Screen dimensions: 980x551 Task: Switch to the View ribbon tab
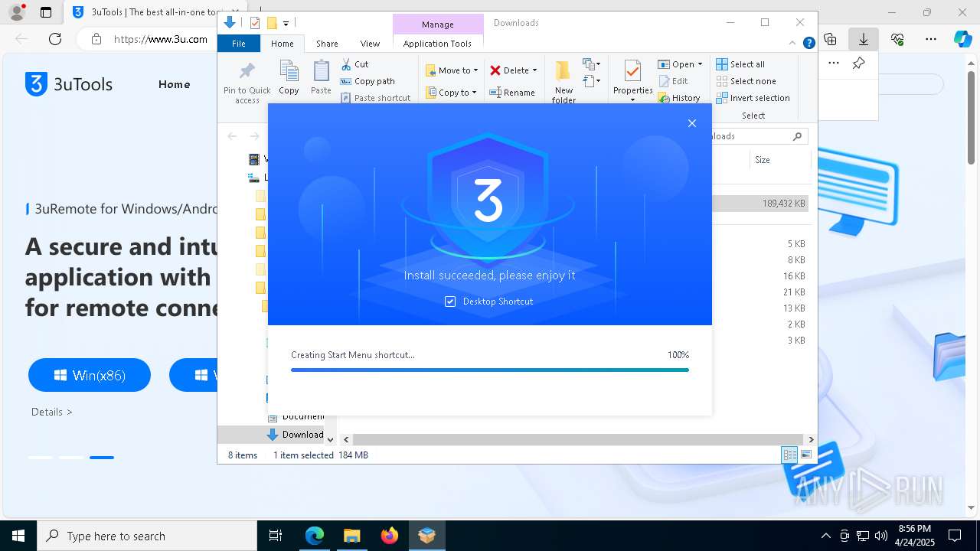coord(370,44)
